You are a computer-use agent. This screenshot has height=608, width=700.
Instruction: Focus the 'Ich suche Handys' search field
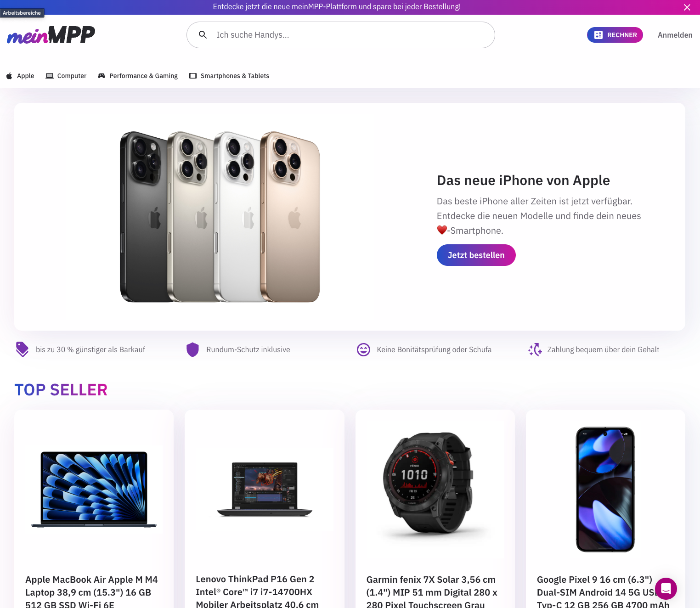341,35
